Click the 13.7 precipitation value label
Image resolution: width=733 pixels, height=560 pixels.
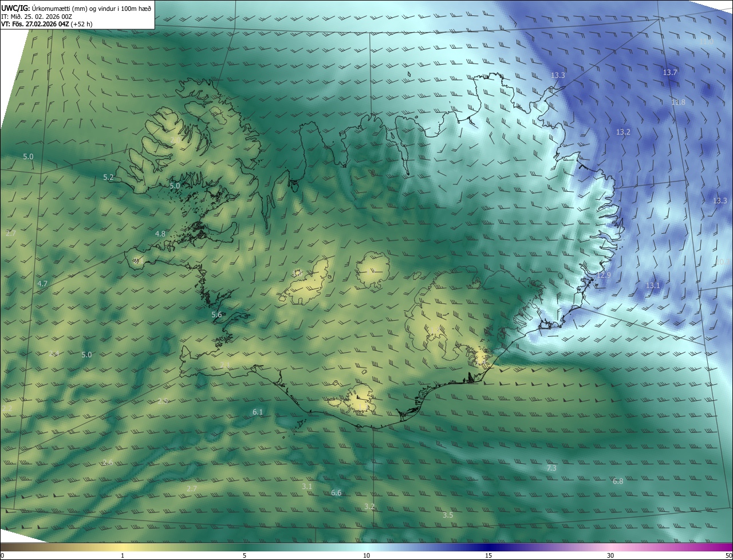click(x=670, y=72)
